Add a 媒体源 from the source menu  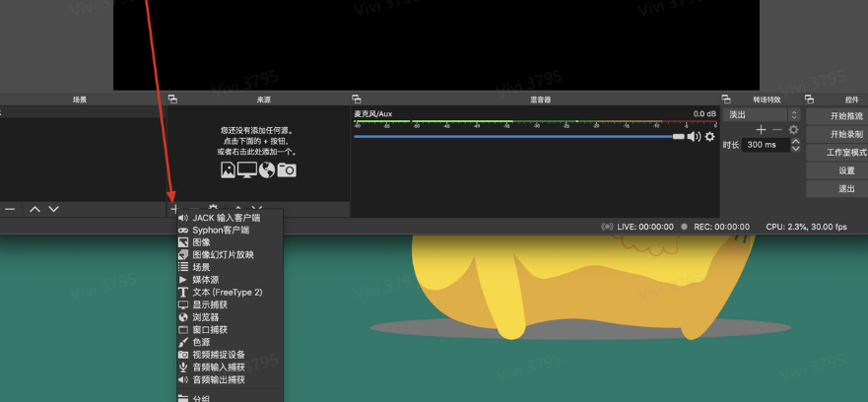(x=230, y=280)
